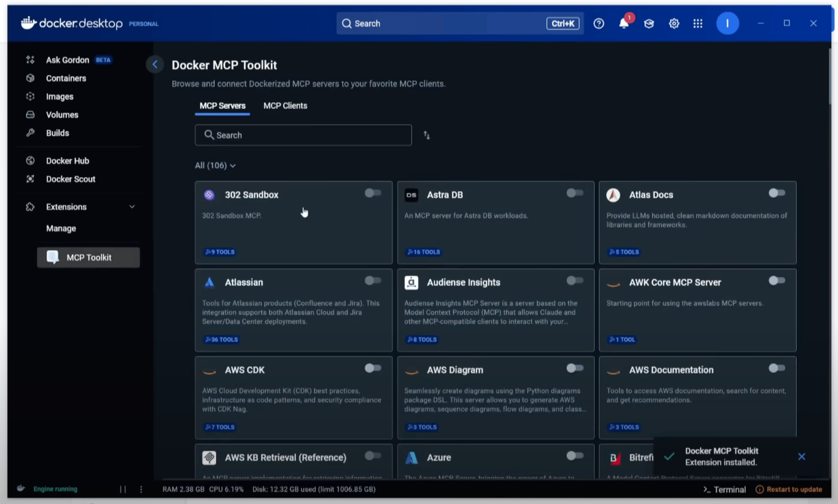Collapse the Extensions section chevron

coord(132,207)
